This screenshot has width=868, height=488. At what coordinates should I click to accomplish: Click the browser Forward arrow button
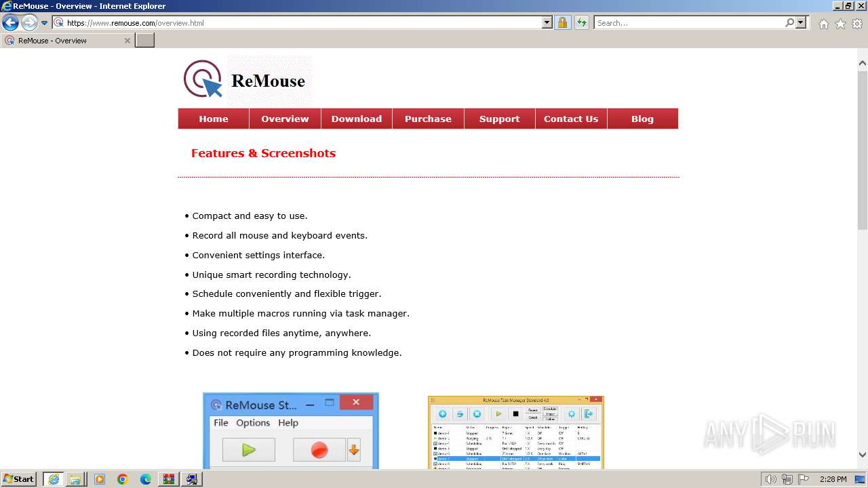click(28, 22)
